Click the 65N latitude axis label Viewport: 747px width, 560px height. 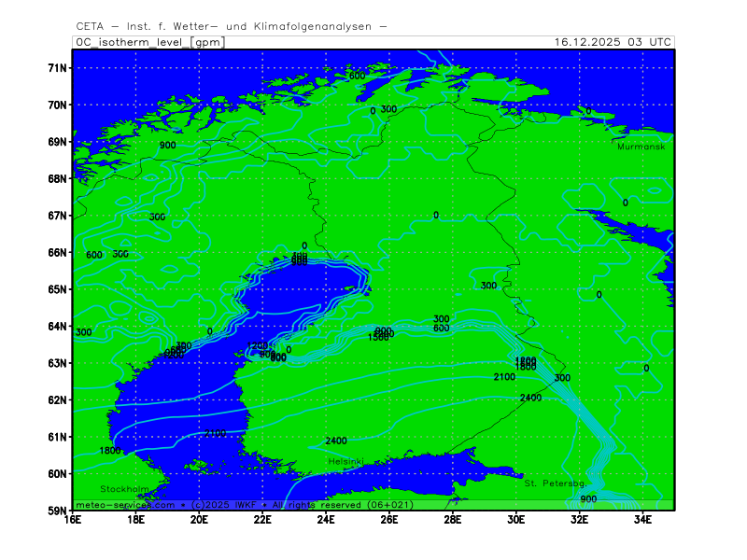[57, 289]
